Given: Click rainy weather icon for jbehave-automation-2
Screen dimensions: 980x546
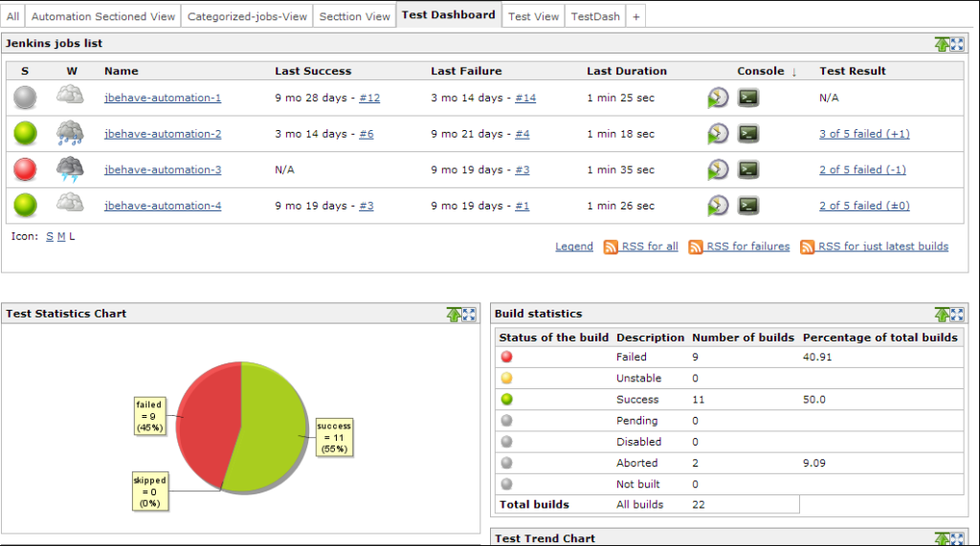Looking at the screenshot, I should tap(70, 133).
